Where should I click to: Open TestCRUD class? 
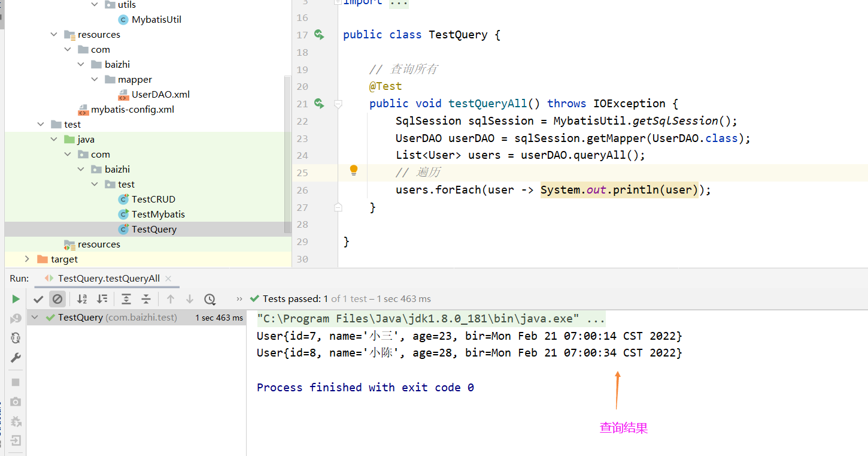pos(153,199)
